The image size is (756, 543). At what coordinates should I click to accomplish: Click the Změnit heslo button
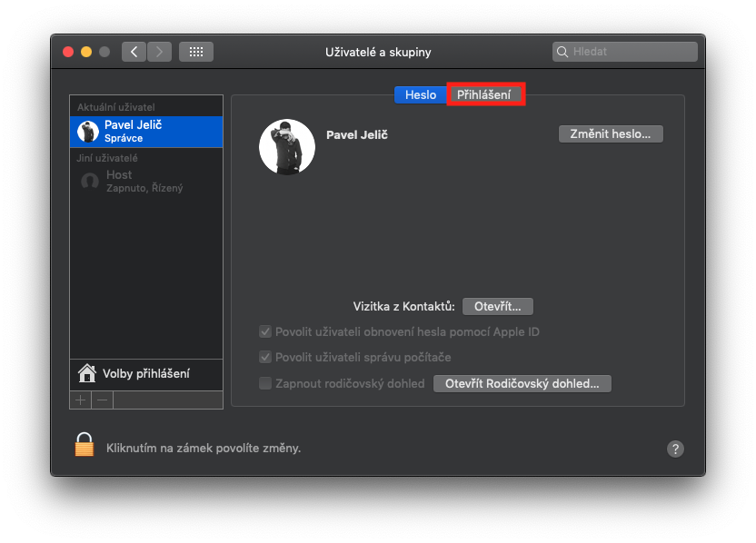pos(611,134)
